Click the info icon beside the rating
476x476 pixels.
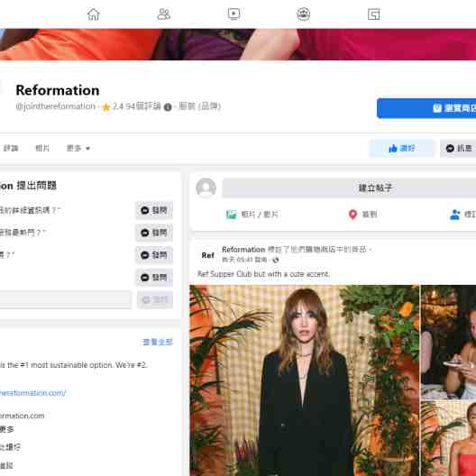point(168,107)
